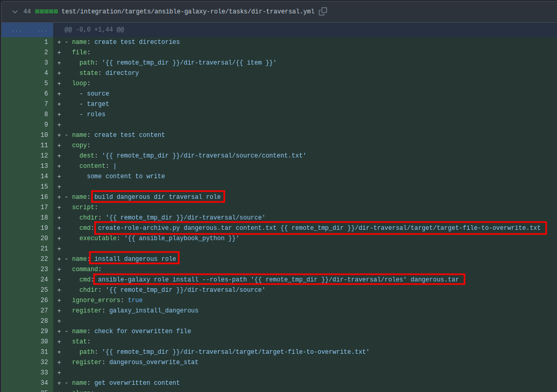The image size is (557, 392).
Task: Click the create-role-archive.py cmd line
Action: tap(320, 228)
